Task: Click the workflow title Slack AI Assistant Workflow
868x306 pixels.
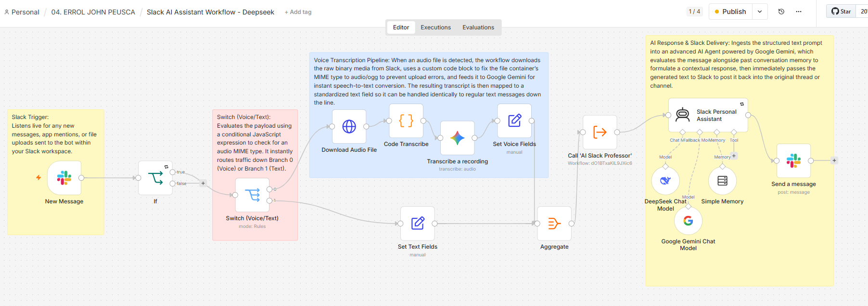Action: pos(210,12)
